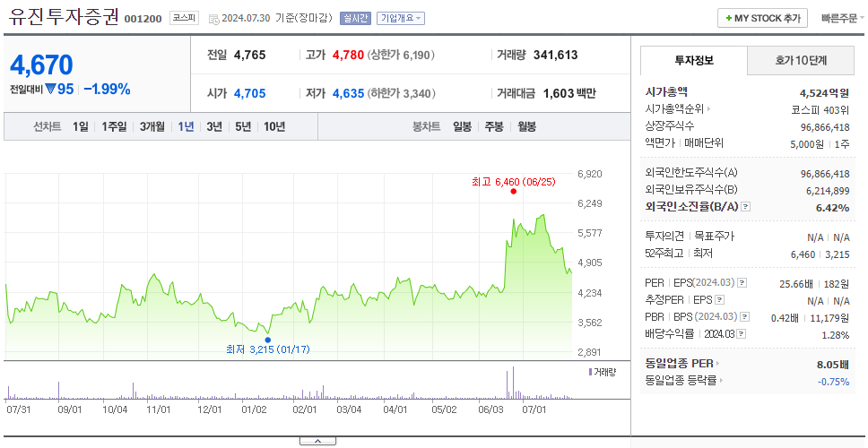Click the help icon next to 추정PER EPS

(x=719, y=300)
